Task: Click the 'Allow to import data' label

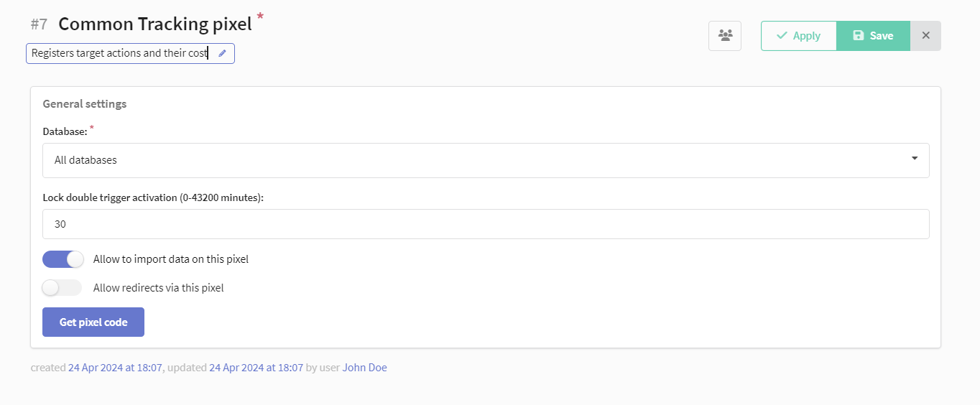Action: [x=170, y=259]
